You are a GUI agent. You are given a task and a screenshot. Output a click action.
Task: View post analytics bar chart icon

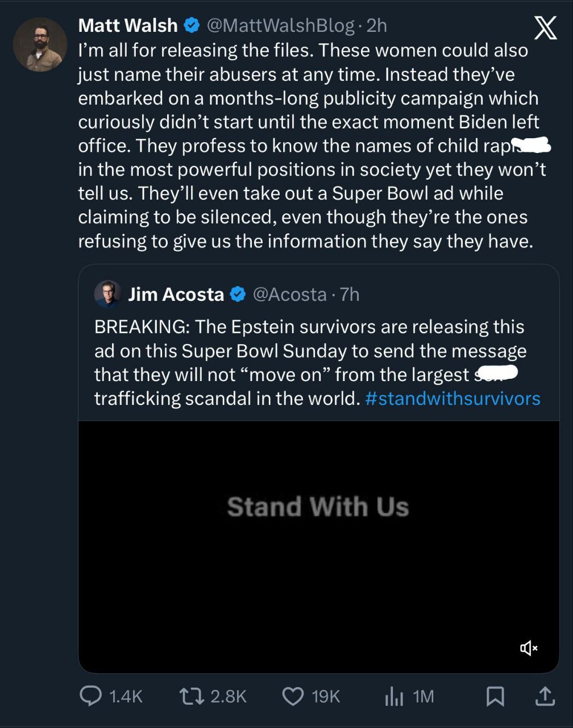(394, 696)
